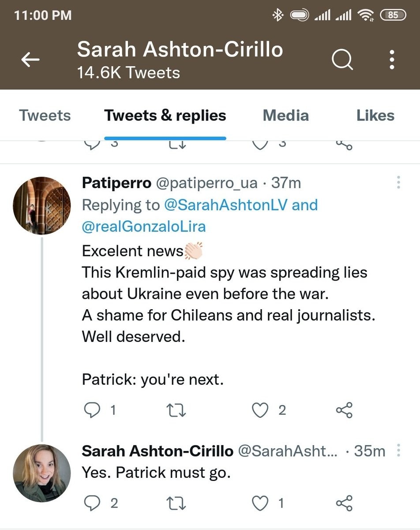The height and width of the screenshot is (530, 420).
Task: Share Sarah Ashton-Cirillo's reply
Action: [344, 503]
